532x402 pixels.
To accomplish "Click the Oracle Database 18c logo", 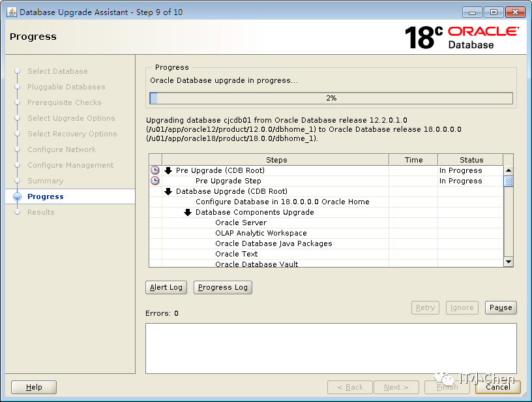I will coord(462,37).
